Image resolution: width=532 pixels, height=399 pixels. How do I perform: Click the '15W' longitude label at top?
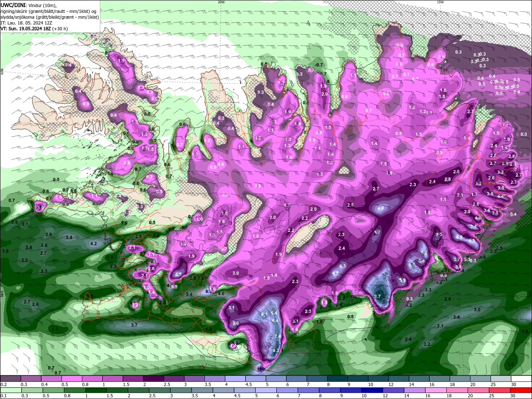[440, 2]
